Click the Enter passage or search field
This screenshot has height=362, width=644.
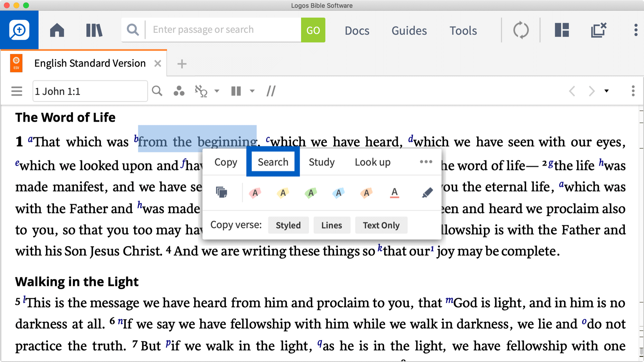[x=223, y=30]
